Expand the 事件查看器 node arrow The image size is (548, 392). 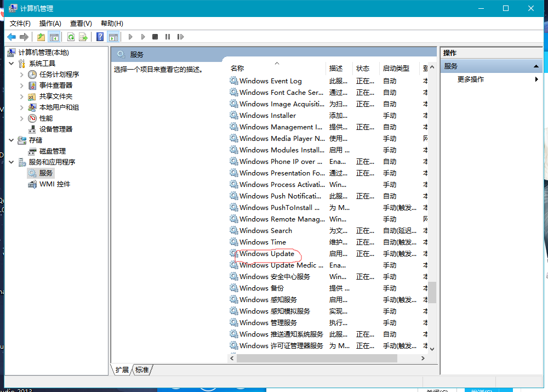22,86
